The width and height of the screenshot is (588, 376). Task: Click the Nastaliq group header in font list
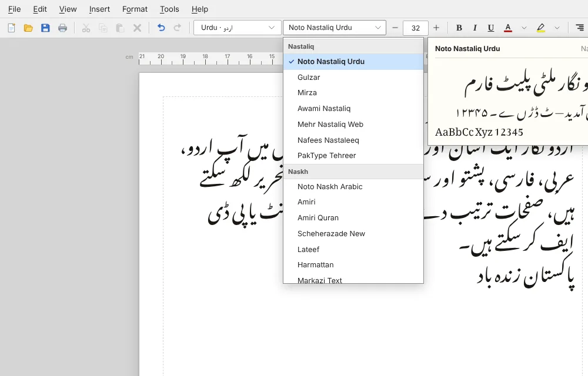coord(353,46)
